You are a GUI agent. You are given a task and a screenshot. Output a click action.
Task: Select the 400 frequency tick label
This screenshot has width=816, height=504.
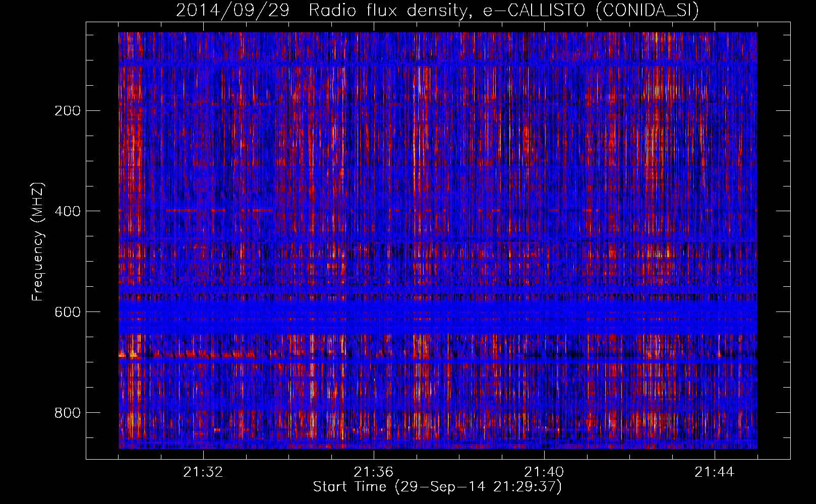68,211
